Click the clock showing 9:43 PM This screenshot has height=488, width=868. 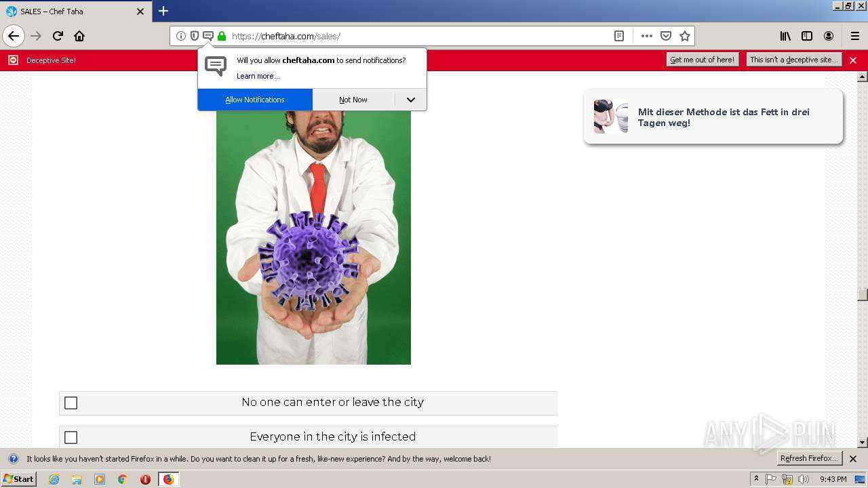tap(833, 479)
